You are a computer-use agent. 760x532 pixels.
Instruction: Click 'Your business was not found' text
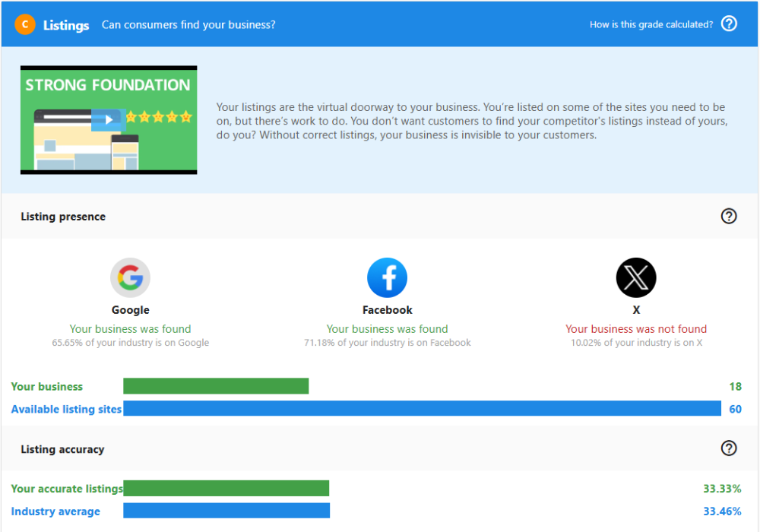(635, 329)
